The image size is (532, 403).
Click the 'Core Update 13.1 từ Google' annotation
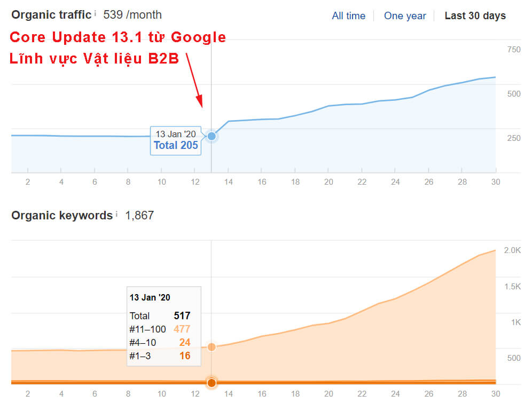pyautogui.click(x=118, y=37)
